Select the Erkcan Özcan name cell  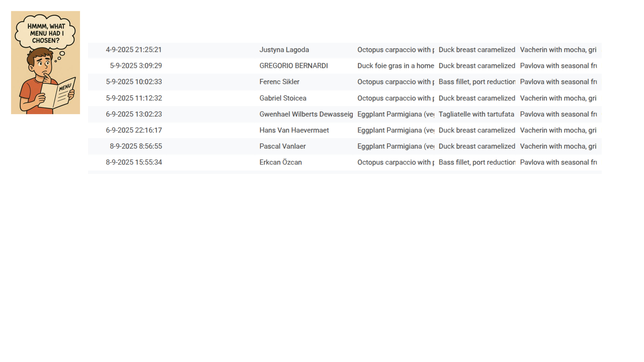[x=280, y=162]
